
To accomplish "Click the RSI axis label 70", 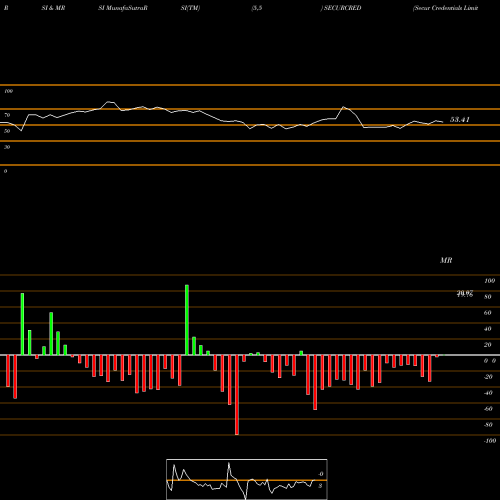I will (7, 115).
